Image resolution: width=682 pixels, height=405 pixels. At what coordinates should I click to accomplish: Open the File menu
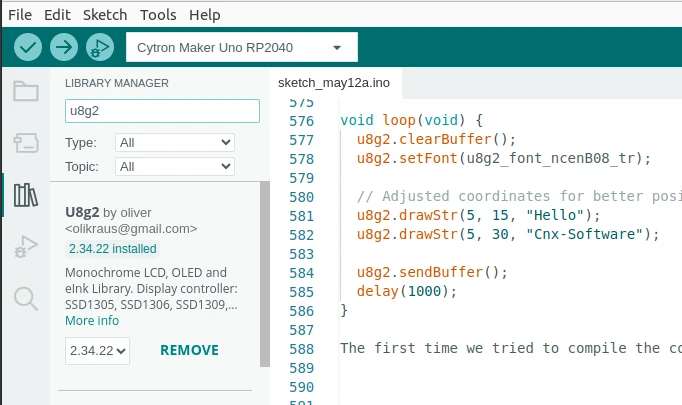[x=20, y=15]
